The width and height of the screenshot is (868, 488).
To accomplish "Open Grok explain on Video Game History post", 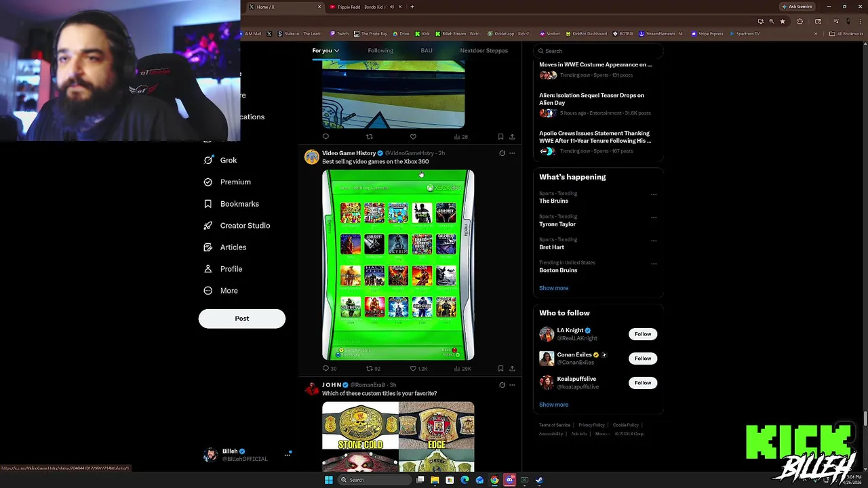I will point(502,153).
